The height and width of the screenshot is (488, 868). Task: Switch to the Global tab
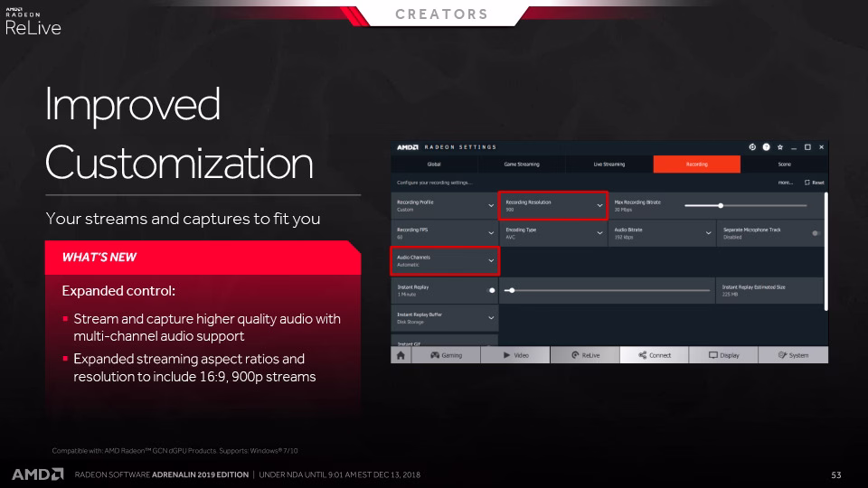(x=434, y=164)
